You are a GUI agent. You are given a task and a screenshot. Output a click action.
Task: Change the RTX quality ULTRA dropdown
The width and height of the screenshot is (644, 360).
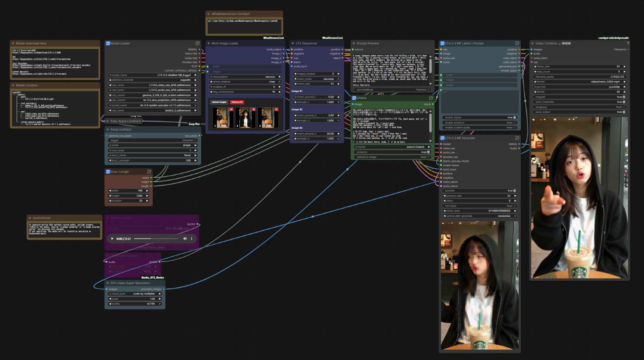pyautogui.click(x=135, y=304)
